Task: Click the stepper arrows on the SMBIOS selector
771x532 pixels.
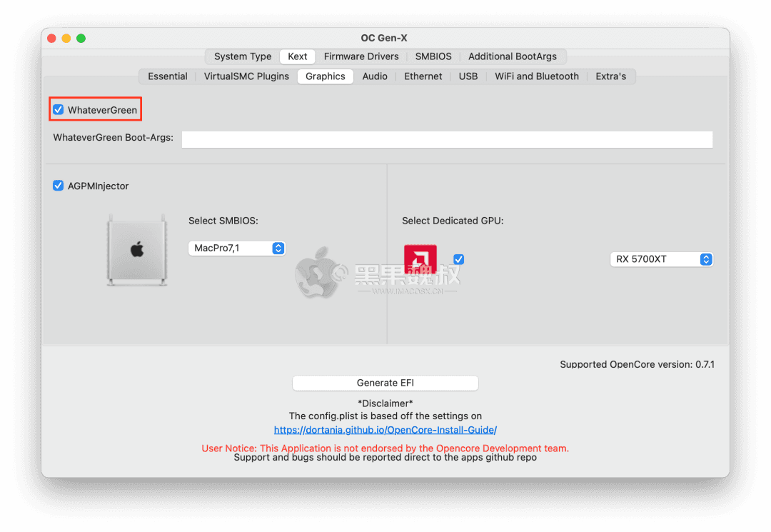Action: (278, 248)
